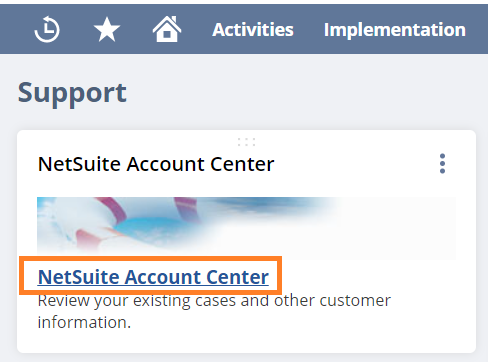Show the Activities navigation dropdown

click(x=253, y=30)
